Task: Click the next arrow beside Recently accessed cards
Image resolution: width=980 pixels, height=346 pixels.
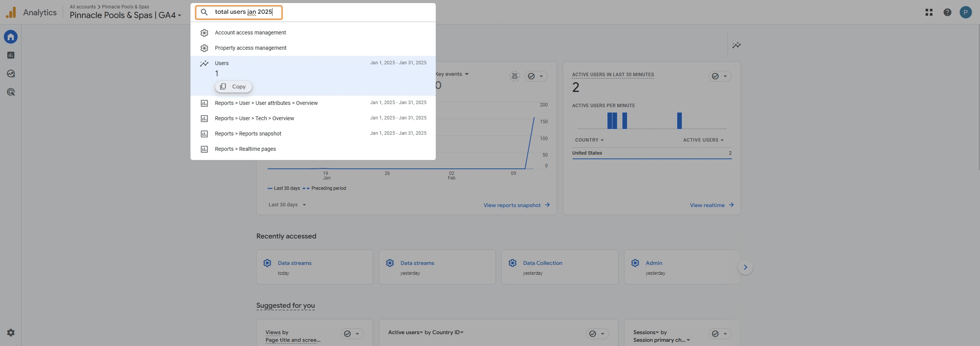Action: [745, 267]
